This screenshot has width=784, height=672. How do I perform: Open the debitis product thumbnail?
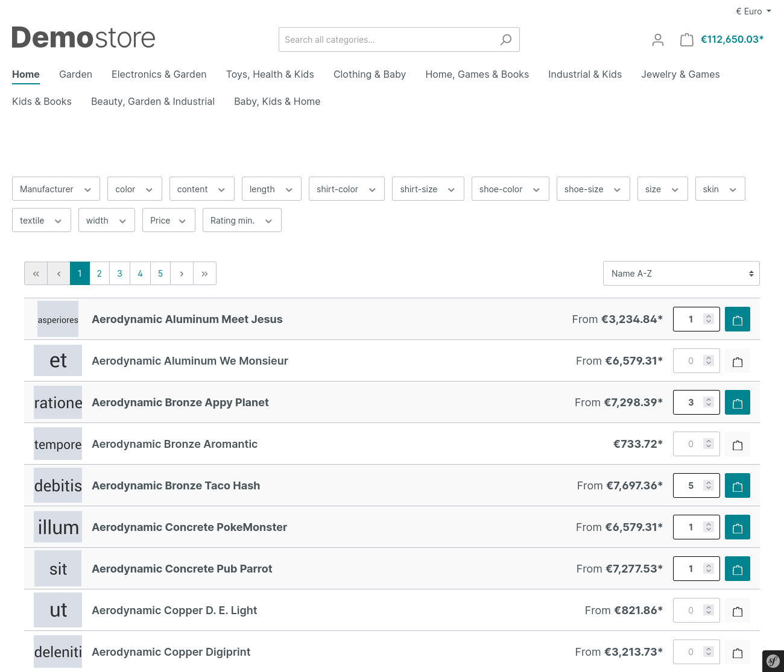pos(58,485)
